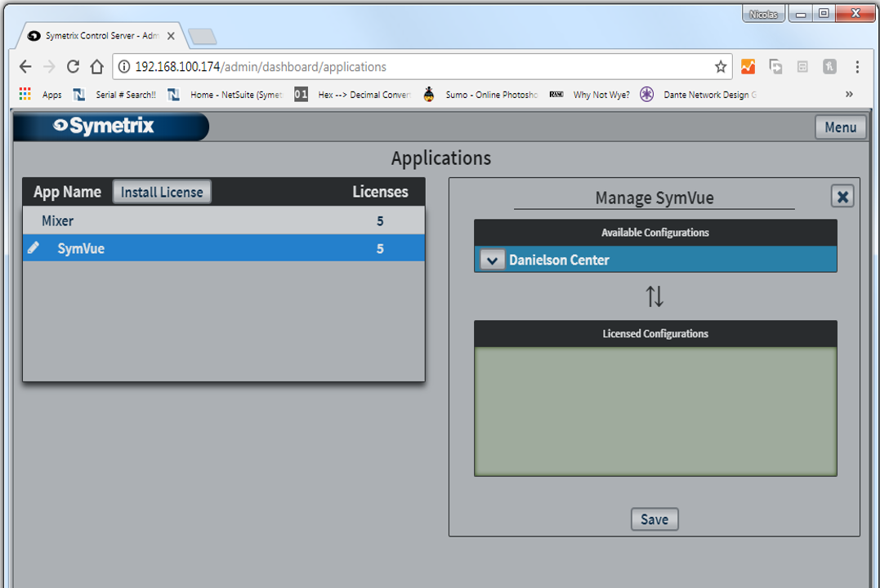
Task: Click the App Name column header
Action: coord(67,192)
